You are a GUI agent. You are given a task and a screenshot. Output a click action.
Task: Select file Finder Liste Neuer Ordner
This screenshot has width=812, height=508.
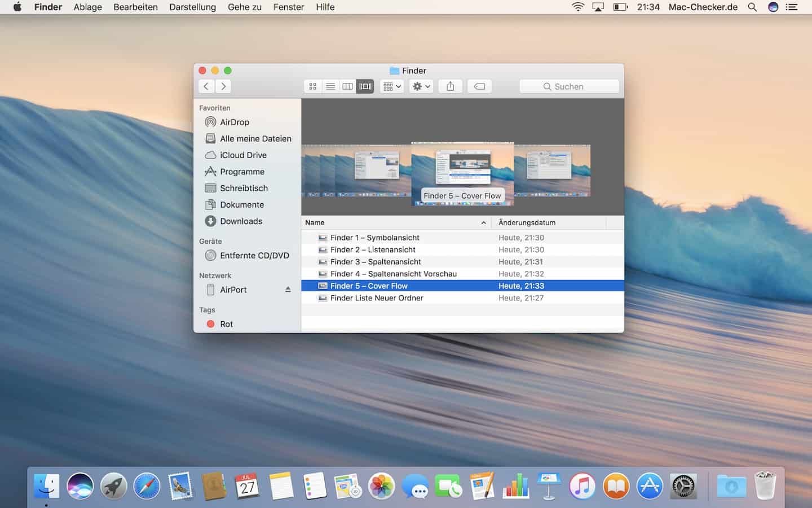point(462,298)
